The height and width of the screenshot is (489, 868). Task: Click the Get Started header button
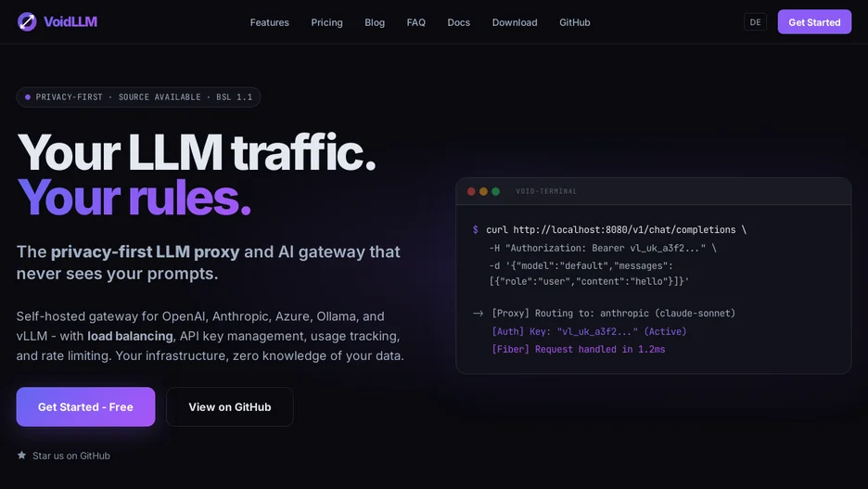(x=814, y=22)
